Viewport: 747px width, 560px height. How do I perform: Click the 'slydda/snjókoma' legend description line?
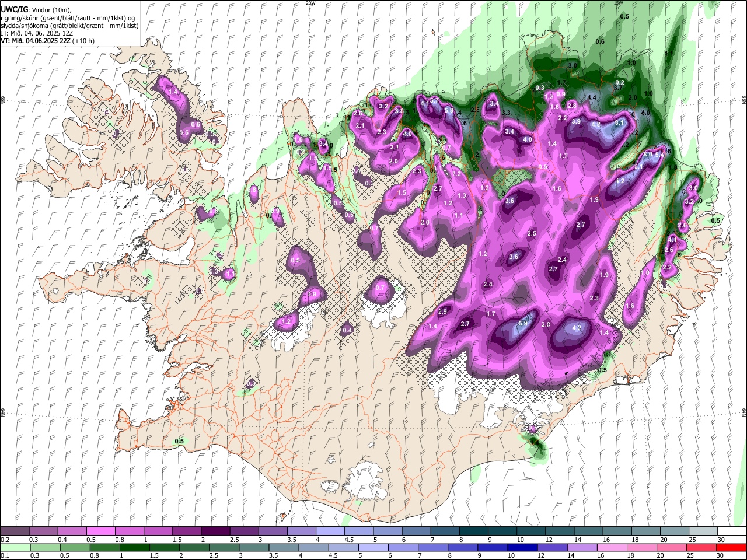(69, 26)
